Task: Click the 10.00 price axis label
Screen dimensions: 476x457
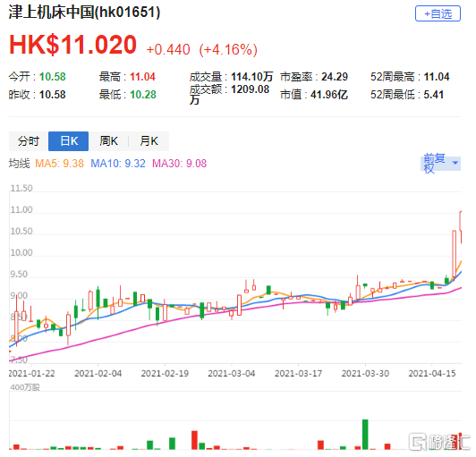Action: coord(21,252)
